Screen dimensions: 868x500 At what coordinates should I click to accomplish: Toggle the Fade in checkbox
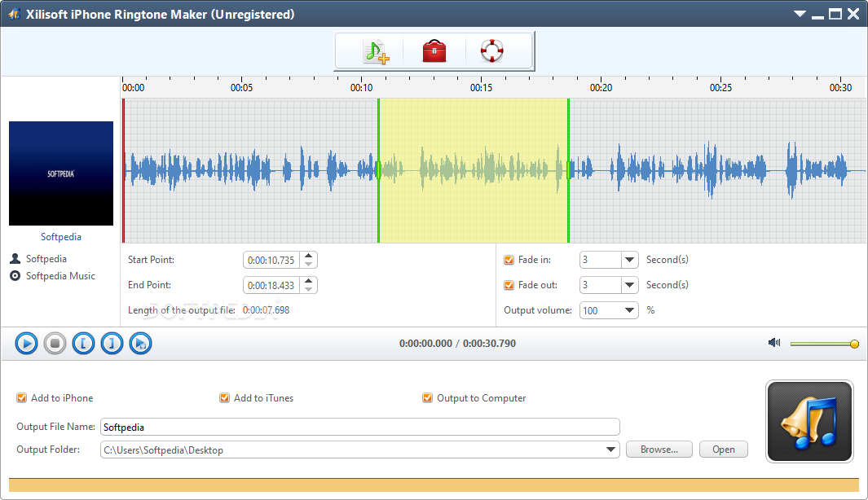click(x=509, y=260)
